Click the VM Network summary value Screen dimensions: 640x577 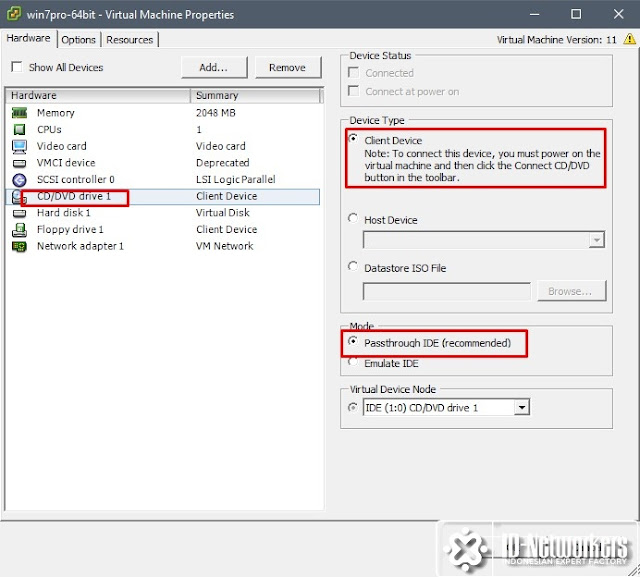(x=225, y=246)
